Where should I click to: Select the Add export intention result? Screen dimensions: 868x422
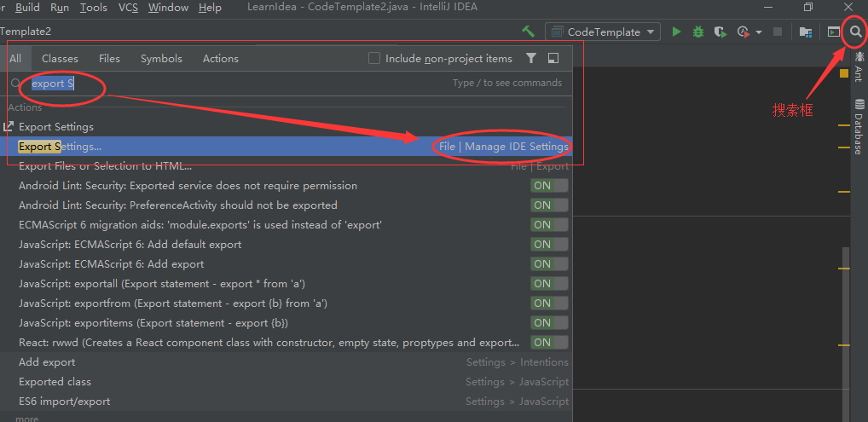click(x=286, y=362)
